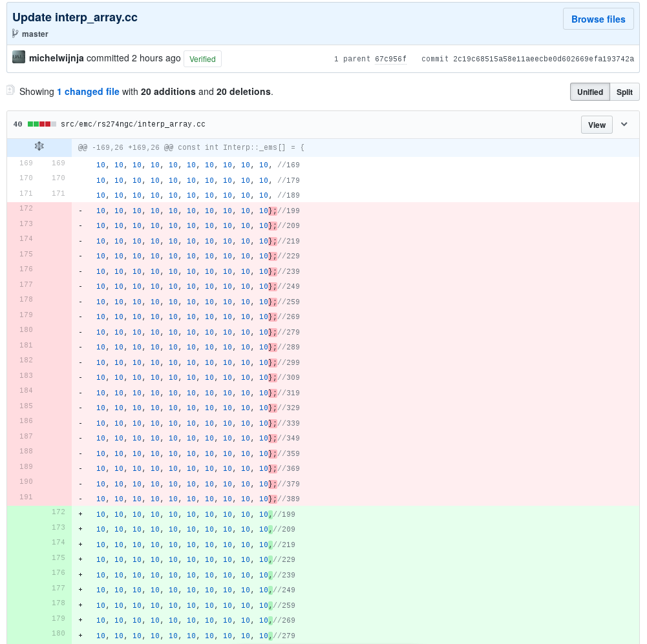Select the full commit hash 2c19c685…
Screen dimensions: 647x644
click(544, 59)
